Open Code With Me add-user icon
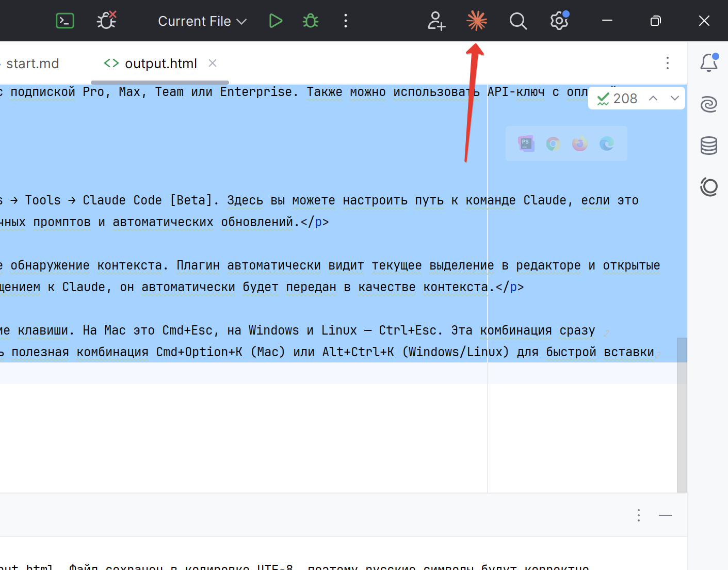 point(436,21)
